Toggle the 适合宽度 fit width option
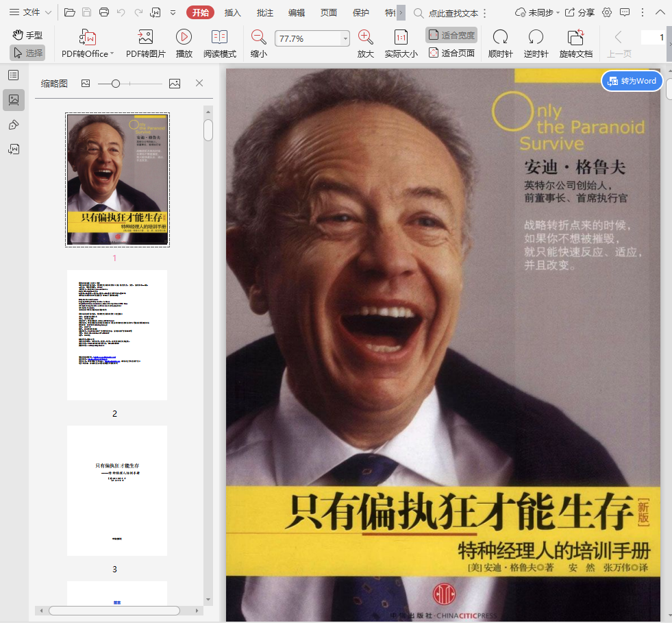This screenshot has height=623, width=672. (451, 35)
